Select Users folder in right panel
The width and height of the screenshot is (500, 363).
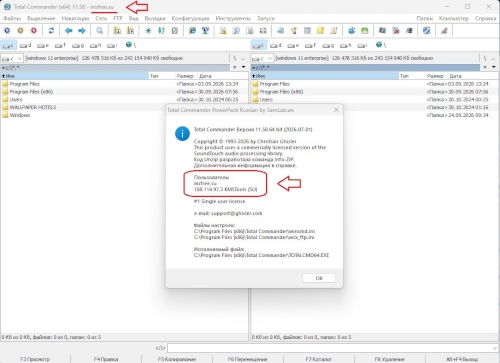click(x=375, y=99)
